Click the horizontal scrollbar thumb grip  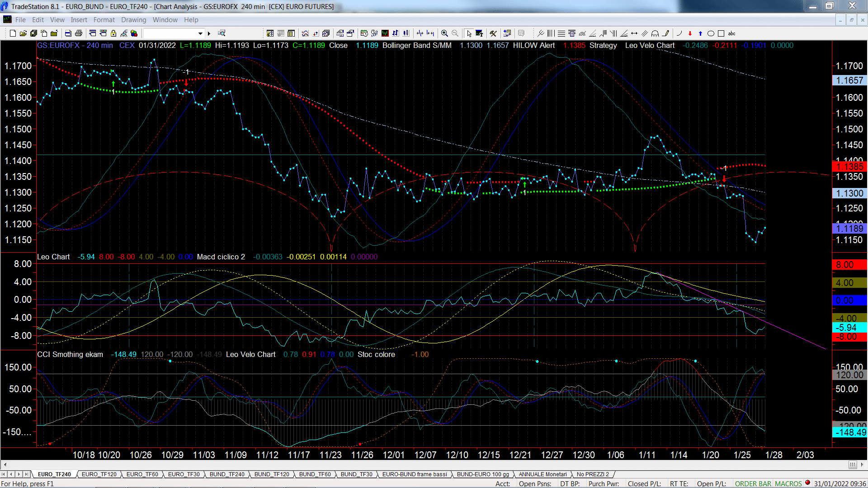(853, 465)
